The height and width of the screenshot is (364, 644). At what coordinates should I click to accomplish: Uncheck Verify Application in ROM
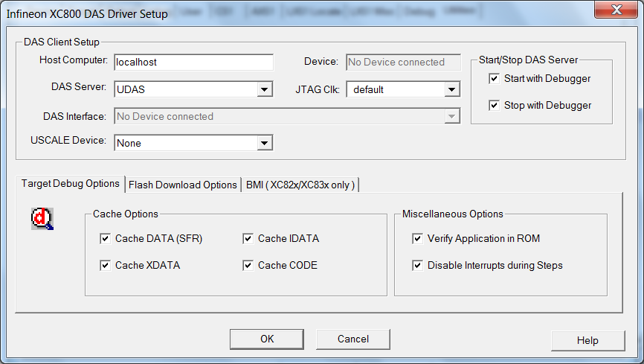click(x=417, y=239)
